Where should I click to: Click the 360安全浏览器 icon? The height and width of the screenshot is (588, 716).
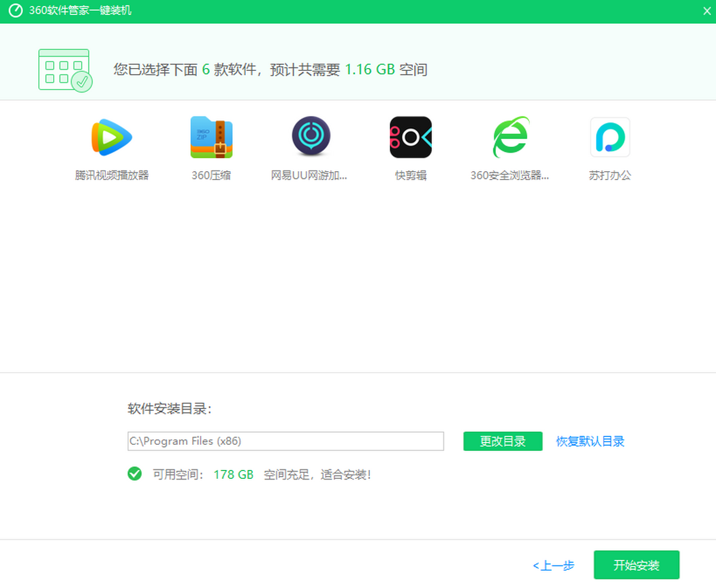511,137
